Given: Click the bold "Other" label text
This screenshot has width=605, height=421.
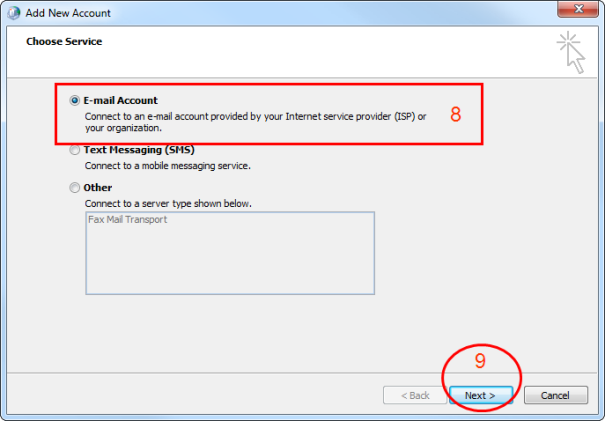Looking at the screenshot, I should coord(98,188).
